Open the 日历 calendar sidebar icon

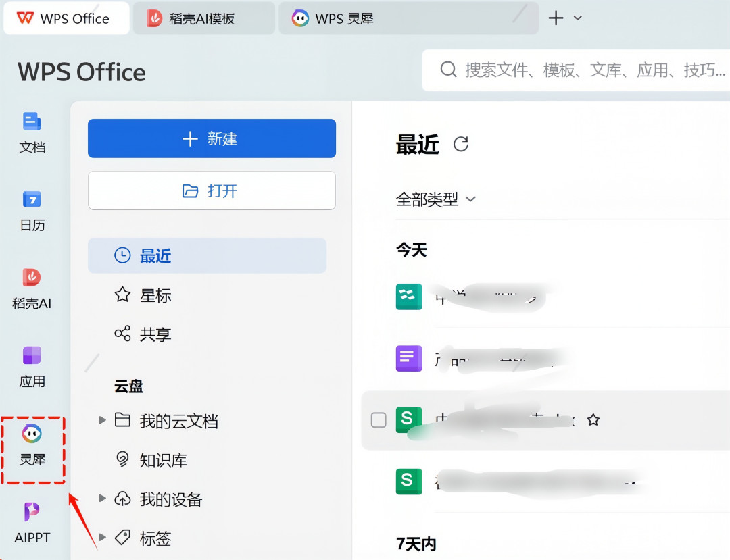(32, 211)
